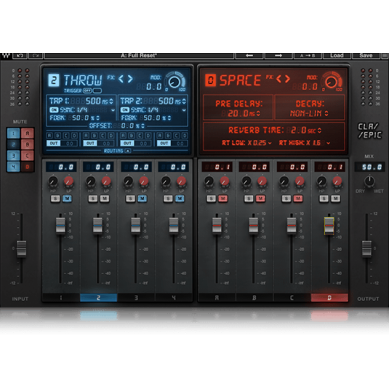Viewport: 389px width, 389px height.
Task: Load next preset with right arrow
Action: click(x=279, y=56)
